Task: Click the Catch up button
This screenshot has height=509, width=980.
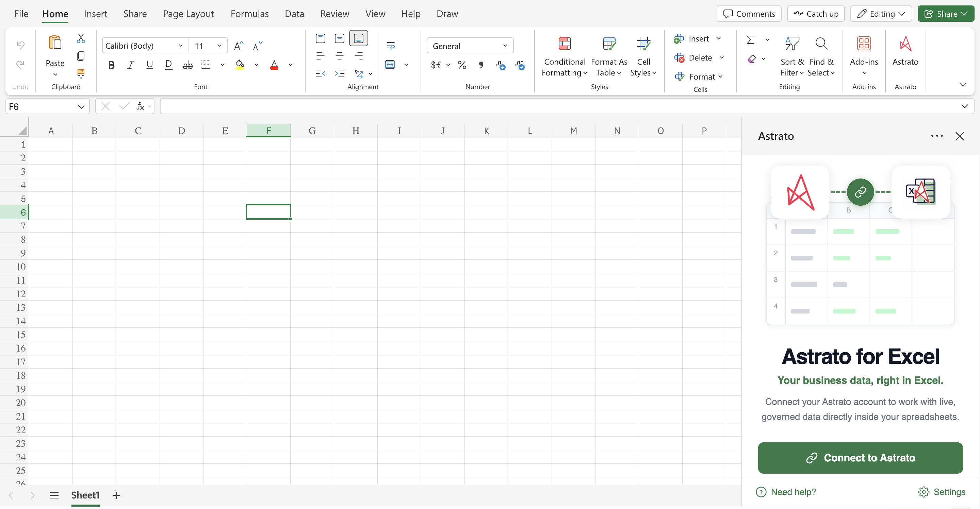Action: pos(816,14)
